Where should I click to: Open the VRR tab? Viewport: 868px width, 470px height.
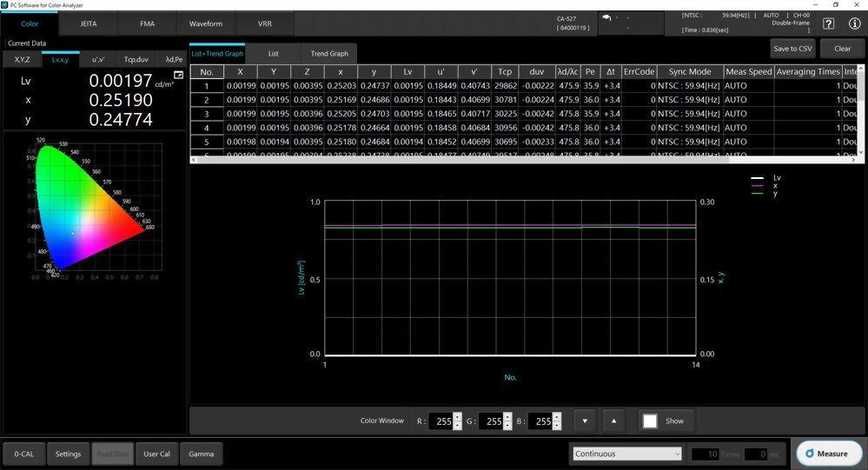(x=265, y=23)
